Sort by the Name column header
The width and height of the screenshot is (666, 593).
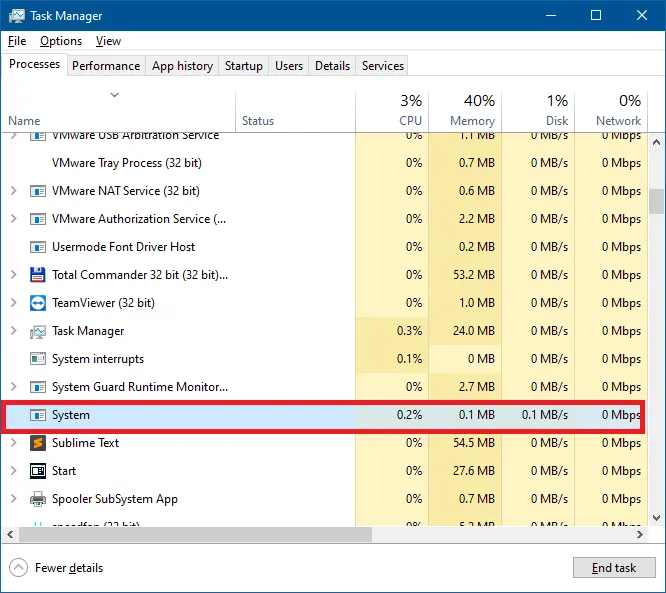coord(118,111)
